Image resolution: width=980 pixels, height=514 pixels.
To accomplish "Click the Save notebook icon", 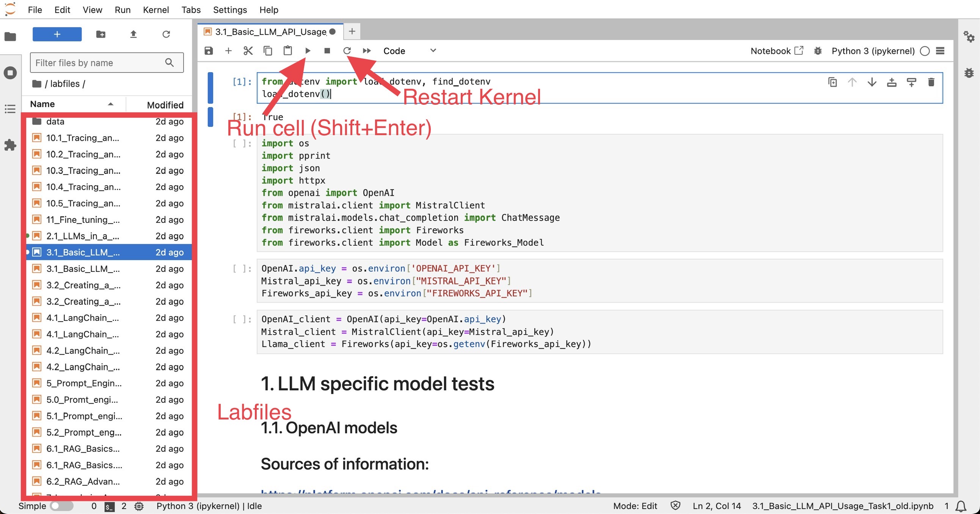I will pyautogui.click(x=209, y=50).
